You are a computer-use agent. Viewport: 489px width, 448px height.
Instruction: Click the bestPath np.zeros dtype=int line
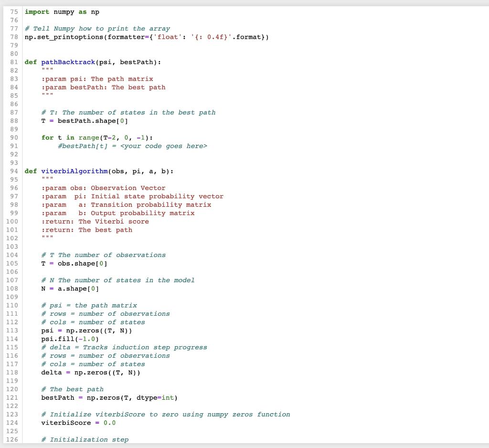(x=109, y=397)
